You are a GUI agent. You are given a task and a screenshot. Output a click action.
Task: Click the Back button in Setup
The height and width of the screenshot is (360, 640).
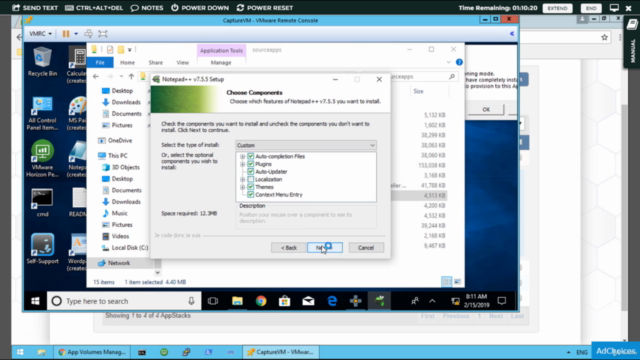(x=289, y=248)
